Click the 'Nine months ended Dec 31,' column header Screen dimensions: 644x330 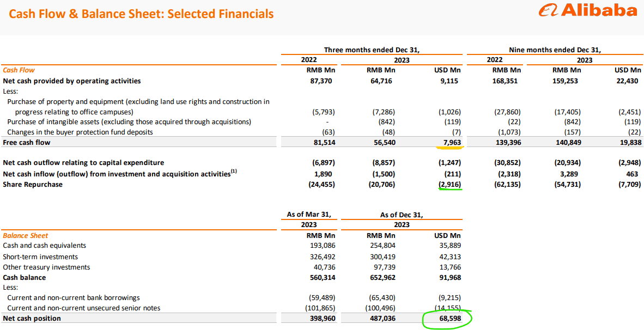555,50
